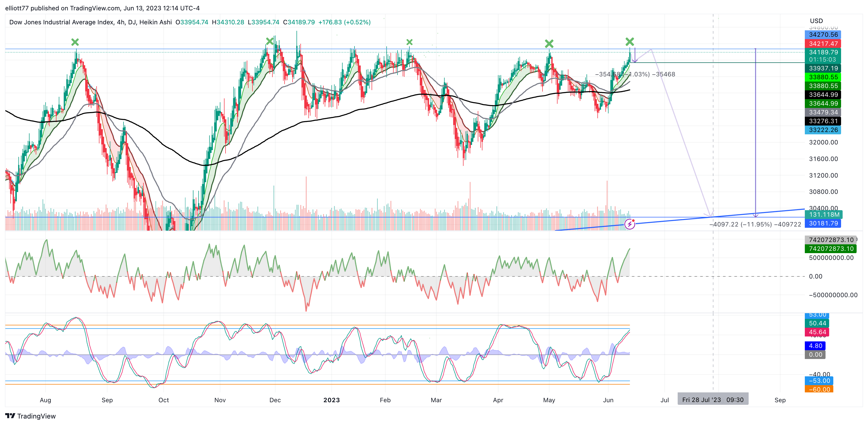
Task: Click the Oct label on time axis
Action: click(x=163, y=400)
